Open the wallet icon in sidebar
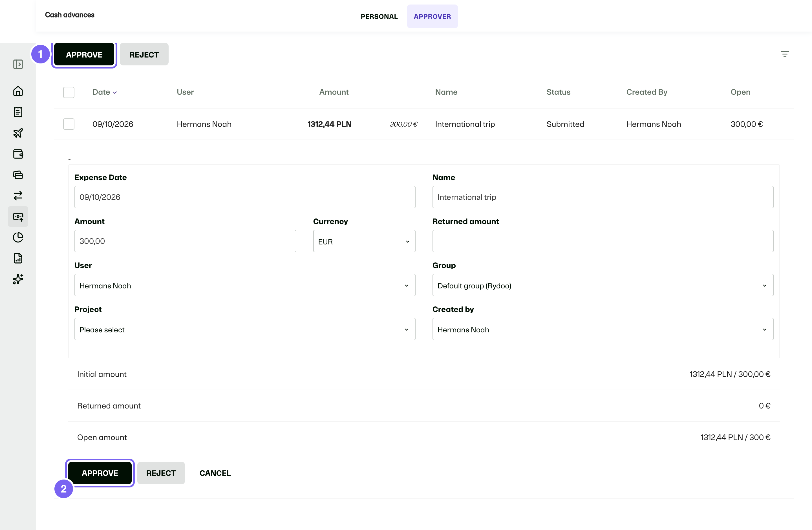812x530 pixels. (x=18, y=154)
